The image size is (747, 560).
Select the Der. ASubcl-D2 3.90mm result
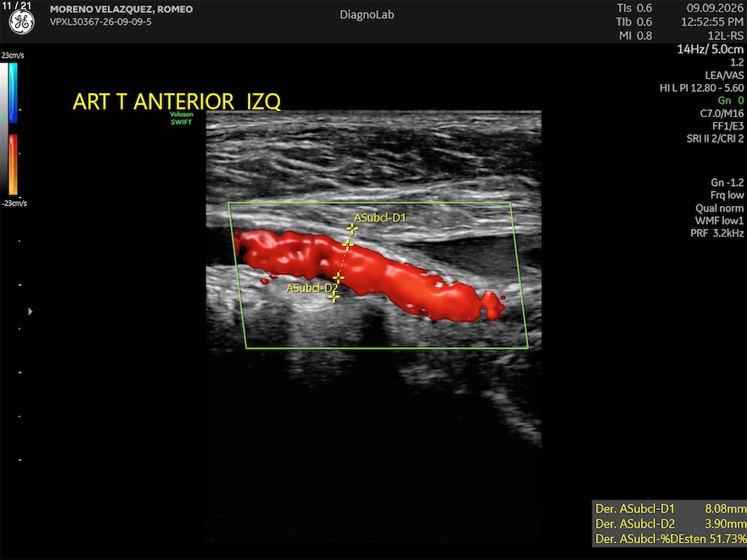(x=671, y=524)
